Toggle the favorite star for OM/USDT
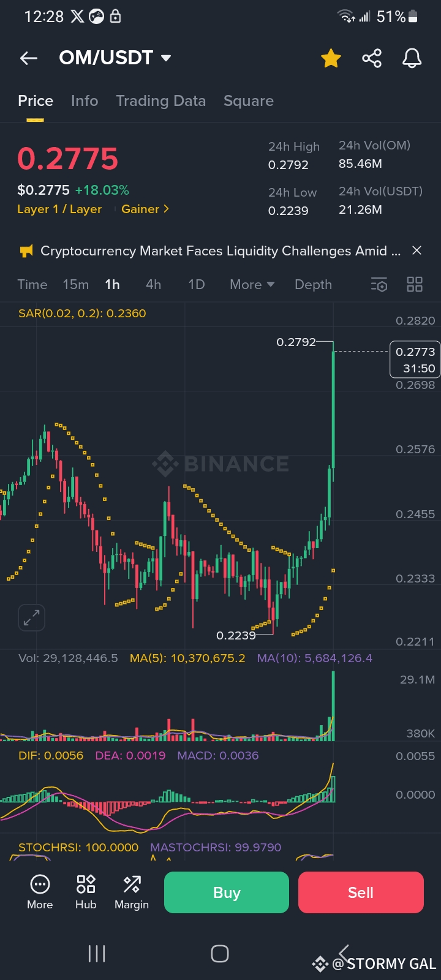This screenshot has width=441, height=980. (331, 58)
